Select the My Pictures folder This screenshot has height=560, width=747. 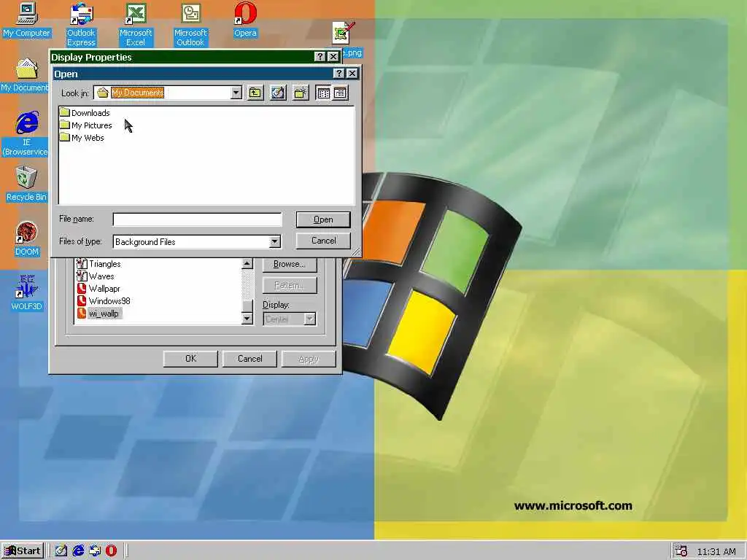86,125
